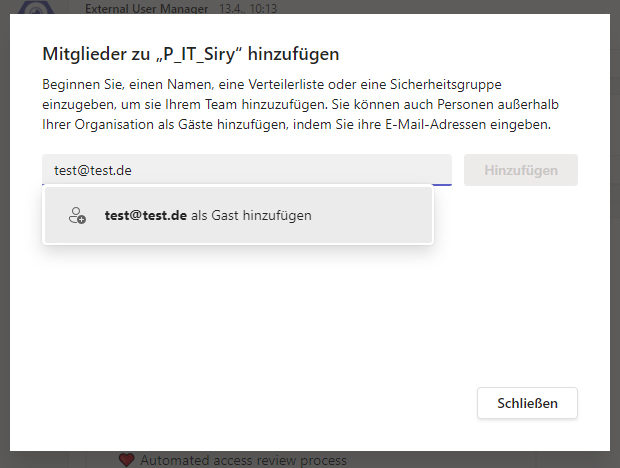Select "test@test.de als Gast hinzufügen" suggestion
Image resolution: width=620 pixels, height=468 pixels.
(238, 215)
